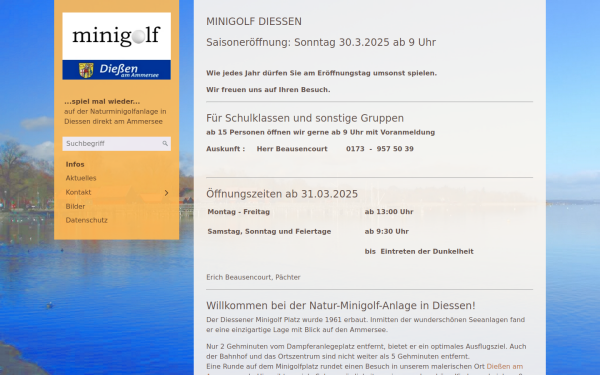Focus the Suchbegriff search field
This screenshot has width=600, height=375.
tap(117, 144)
